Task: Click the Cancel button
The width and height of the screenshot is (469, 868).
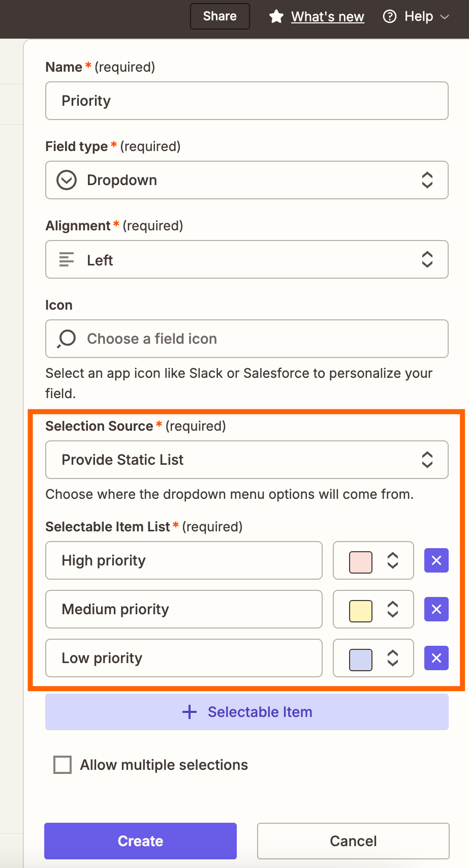Action: pyautogui.click(x=353, y=841)
